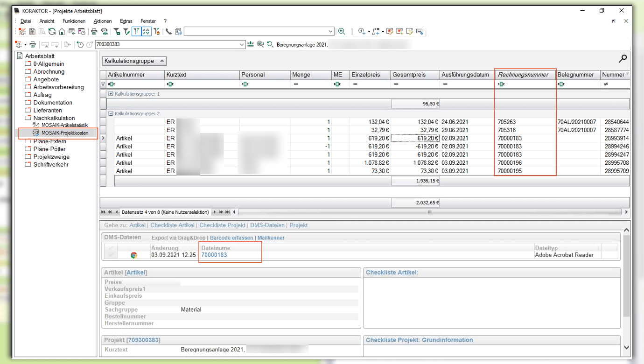Toggle the highlighted filter funnel button
This screenshot has width=644, height=364.
pos(136,32)
